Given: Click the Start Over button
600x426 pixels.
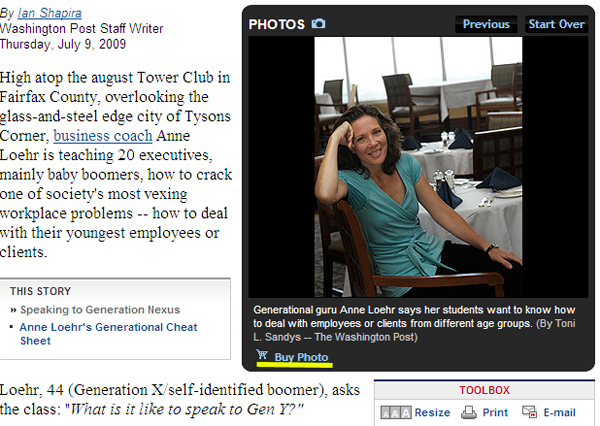Looking at the screenshot, I should point(556,24).
